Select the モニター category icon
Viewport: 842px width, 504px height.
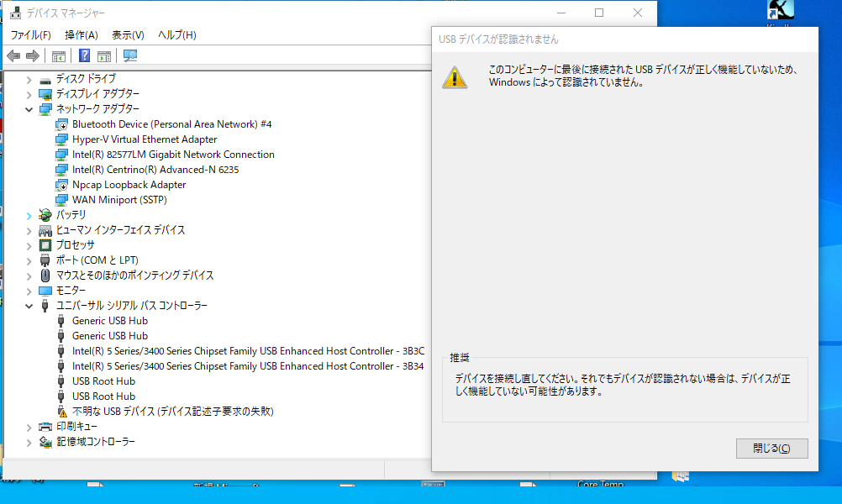[x=45, y=291]
